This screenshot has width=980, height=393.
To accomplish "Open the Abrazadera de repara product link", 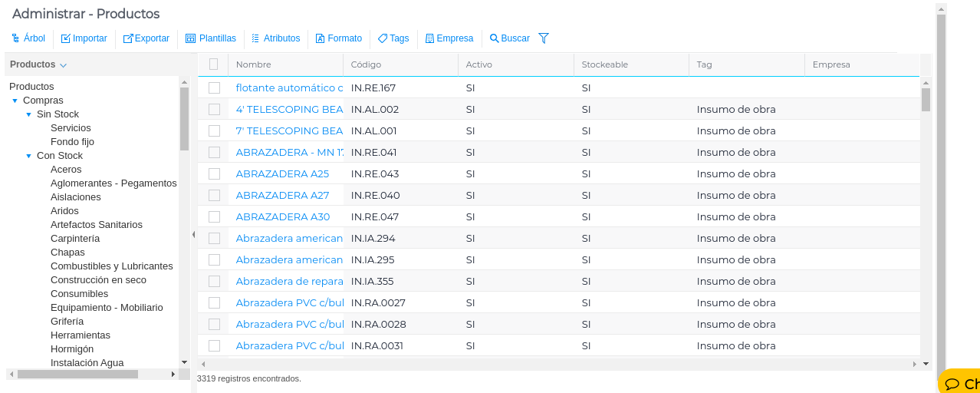I will (x=289, y=282).
